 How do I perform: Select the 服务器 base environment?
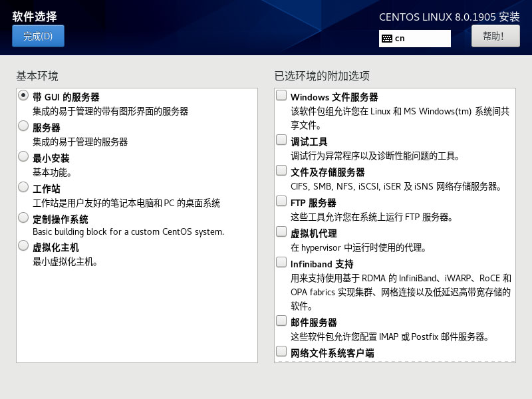point(23,126)
